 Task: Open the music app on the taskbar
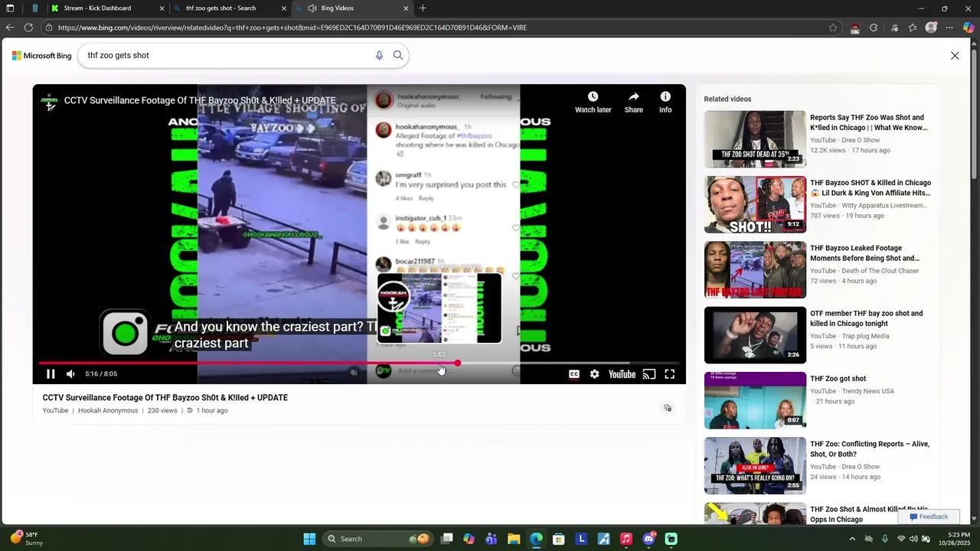(626, 539)
